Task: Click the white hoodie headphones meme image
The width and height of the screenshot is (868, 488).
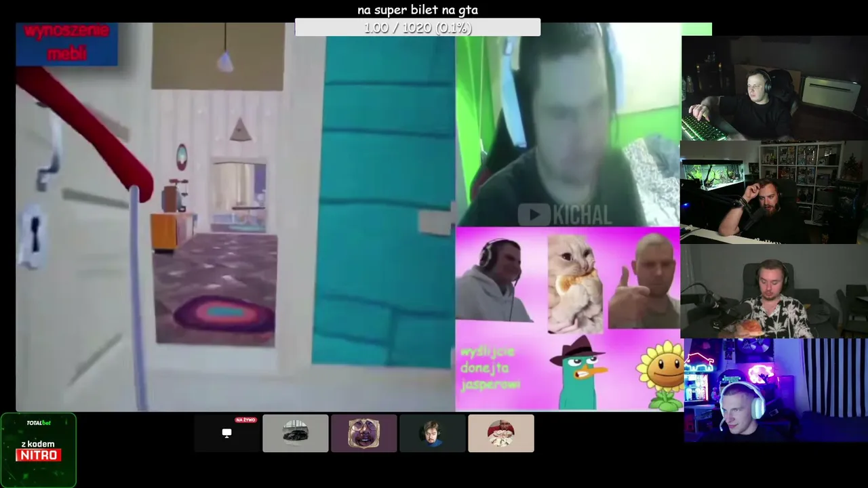Action: tap(494, 279)
